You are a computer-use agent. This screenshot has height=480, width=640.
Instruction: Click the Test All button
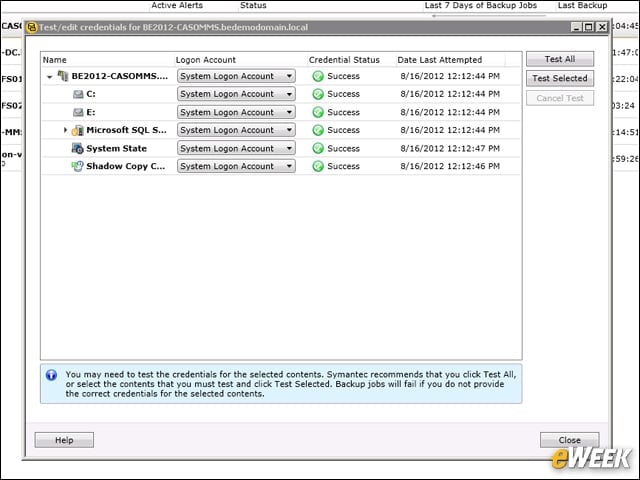[x=560, y=59]
